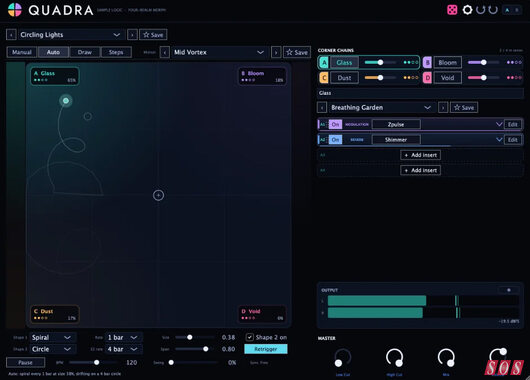Open the 1 bar rate dropdown
Viewport: 530px width, 380px height.
click(124, 337)
